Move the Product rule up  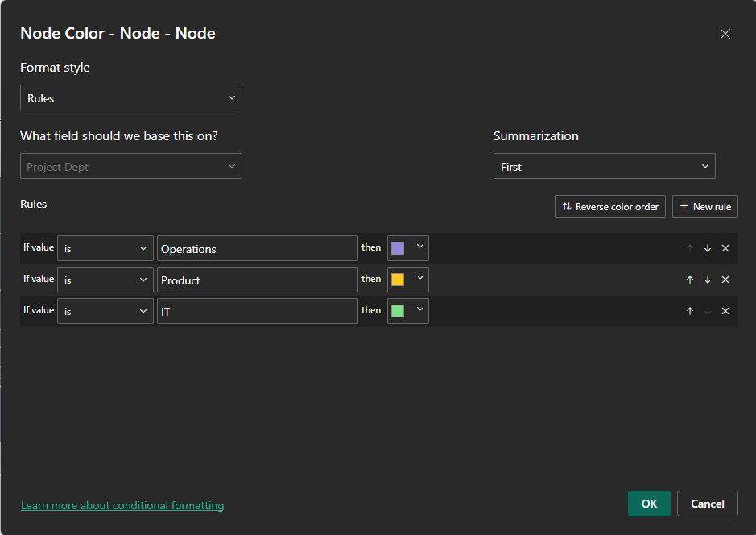(690, 280)
